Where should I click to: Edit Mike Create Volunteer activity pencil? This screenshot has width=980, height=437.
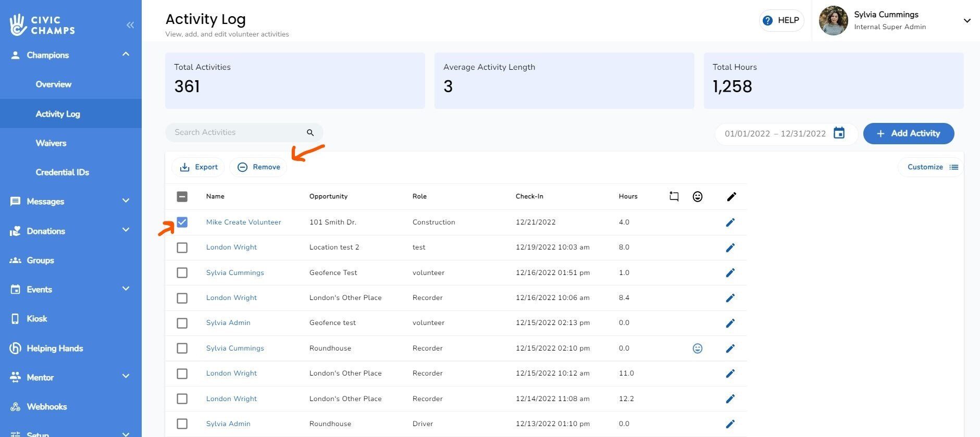[730, 222]
